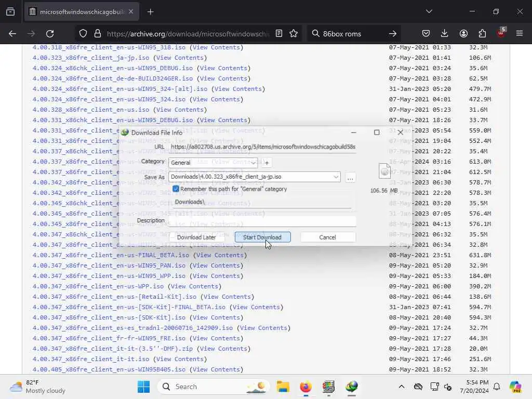Open the weather widget Mostly cloudy
Image resolution: width=532 pixels, height=399 pixels.
coord(37,387)
